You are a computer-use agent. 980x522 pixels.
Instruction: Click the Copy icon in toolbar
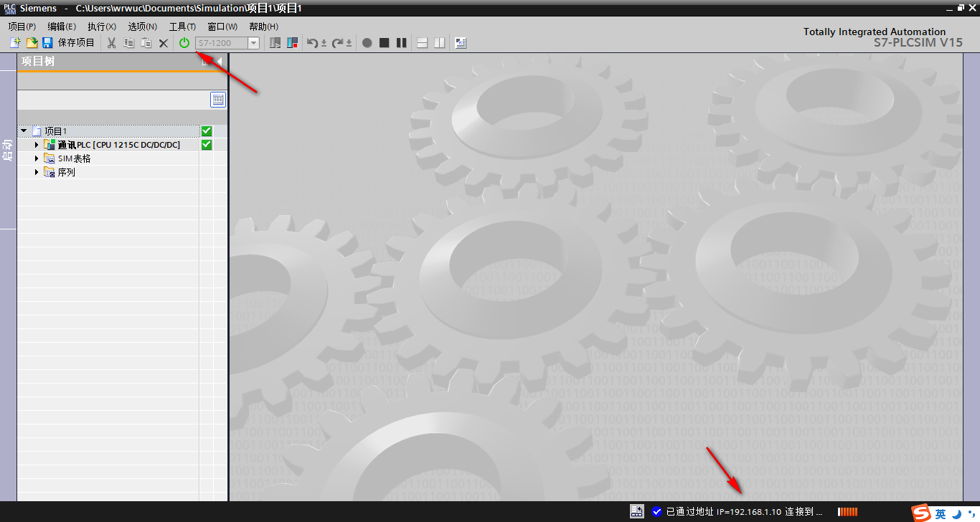tap(128, 43)
